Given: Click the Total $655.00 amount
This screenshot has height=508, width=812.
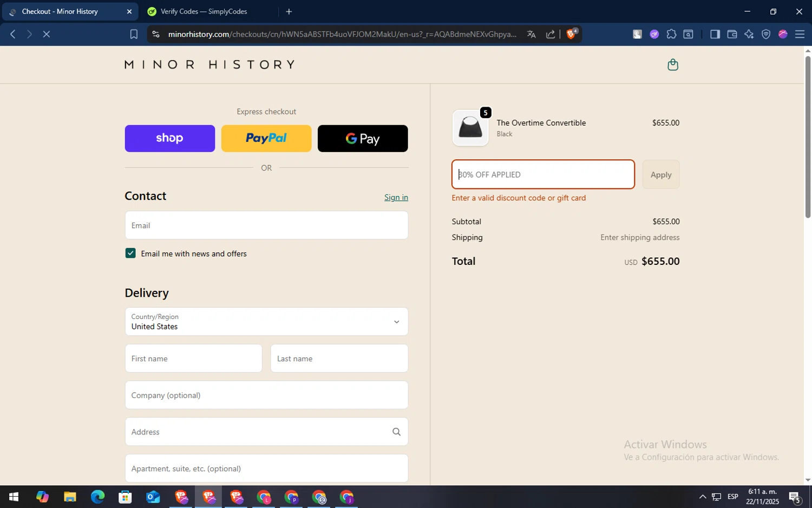Looking at the screenshot, I should (660, 261).
